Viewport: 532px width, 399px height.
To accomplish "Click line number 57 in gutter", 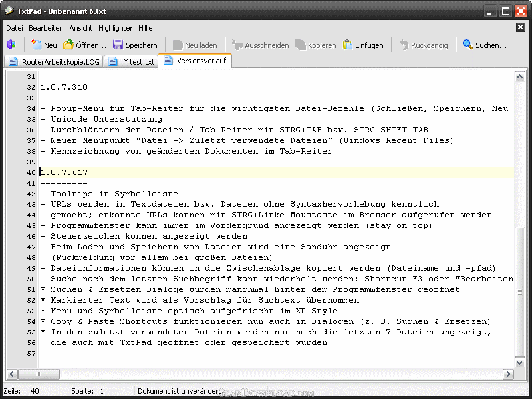I will point(31,354).
